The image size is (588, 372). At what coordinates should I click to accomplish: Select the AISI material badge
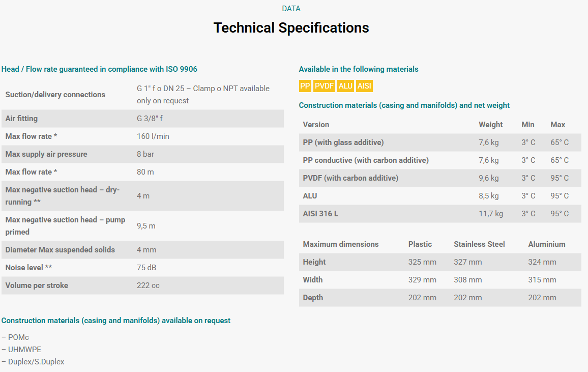(364, 86)
